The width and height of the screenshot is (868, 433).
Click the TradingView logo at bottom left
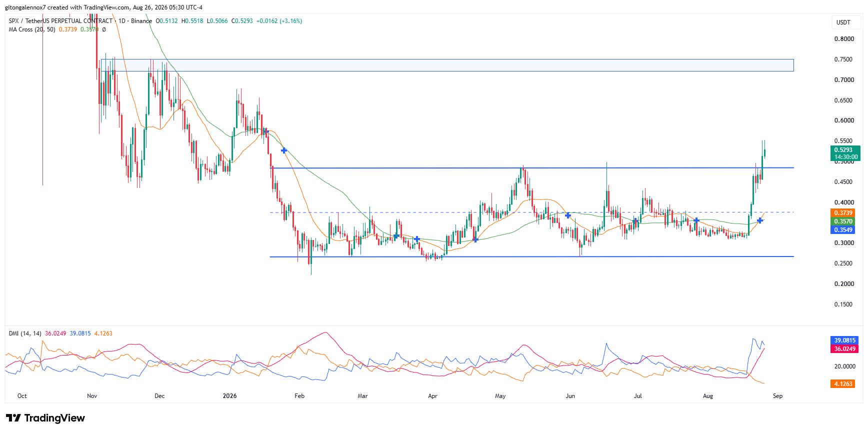[x=45, y=418]
